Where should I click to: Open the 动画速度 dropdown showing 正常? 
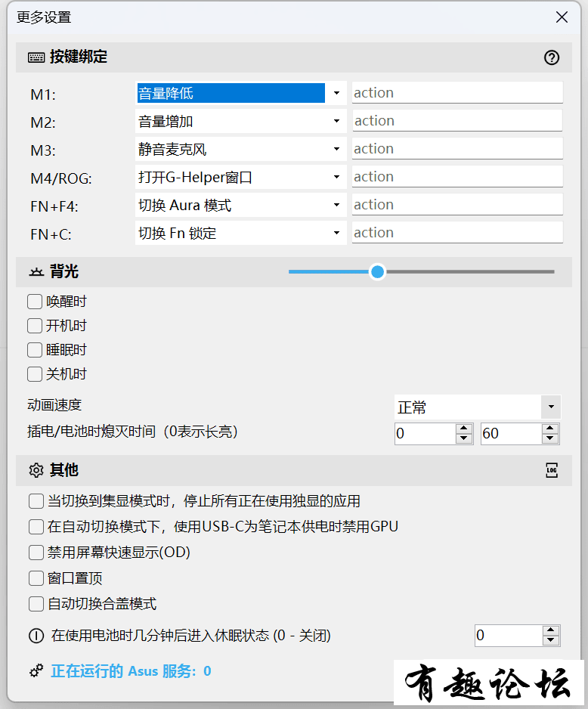pos(477,407)
